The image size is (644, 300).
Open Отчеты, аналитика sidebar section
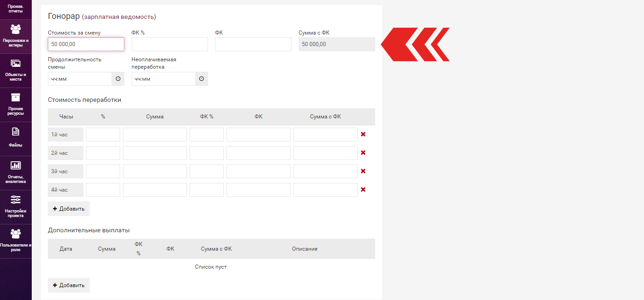tap(16, 173)
